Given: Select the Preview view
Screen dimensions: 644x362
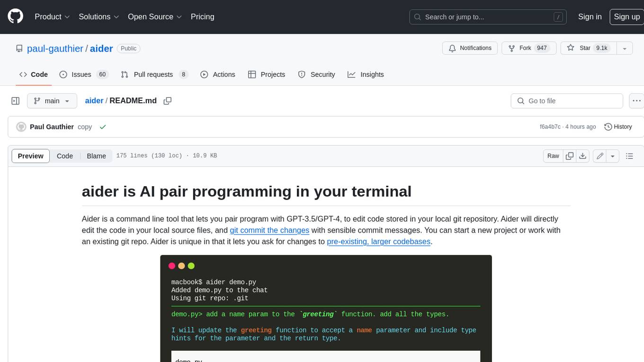Looking at the screenshot, I should (x=31, y=156).
